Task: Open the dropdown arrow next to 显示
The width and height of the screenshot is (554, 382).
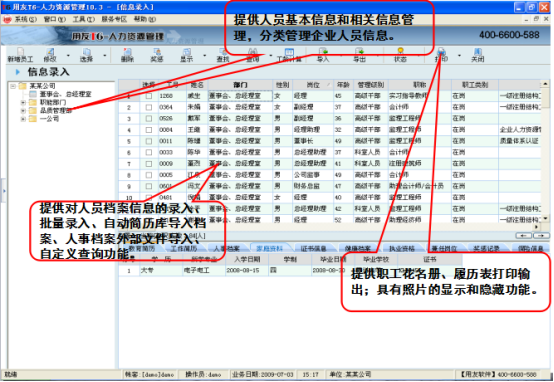Action: (205, 55)
